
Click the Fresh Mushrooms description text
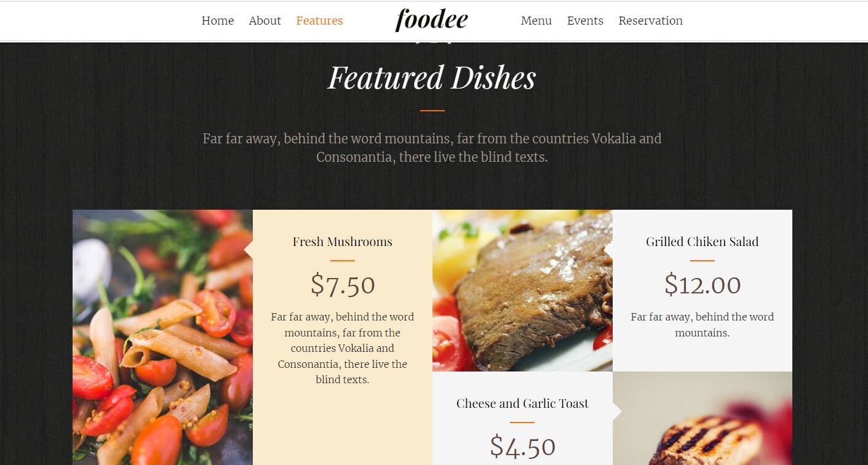(343, 349)
